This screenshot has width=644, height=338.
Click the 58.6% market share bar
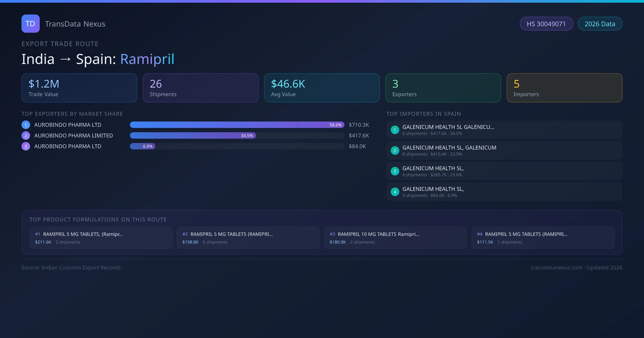click(237, 125)
